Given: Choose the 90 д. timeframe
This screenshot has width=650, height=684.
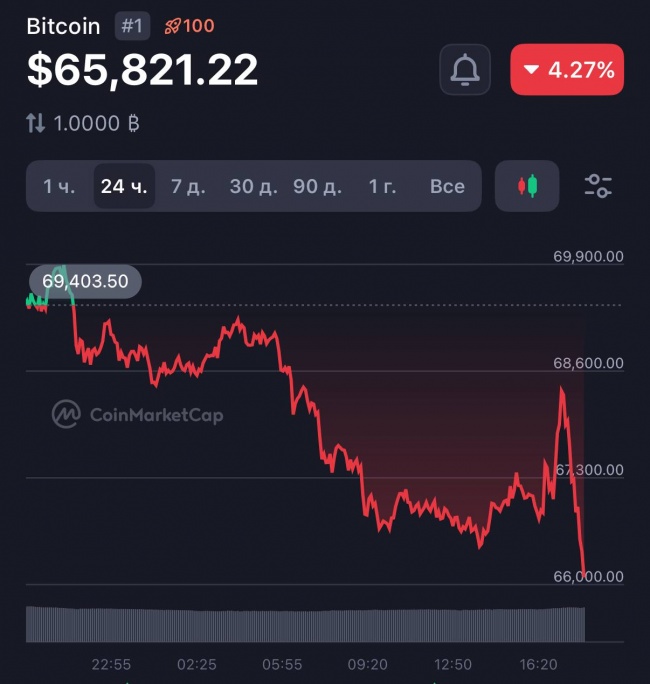Looking at the screenshot, I should click(x=317, y=186).
